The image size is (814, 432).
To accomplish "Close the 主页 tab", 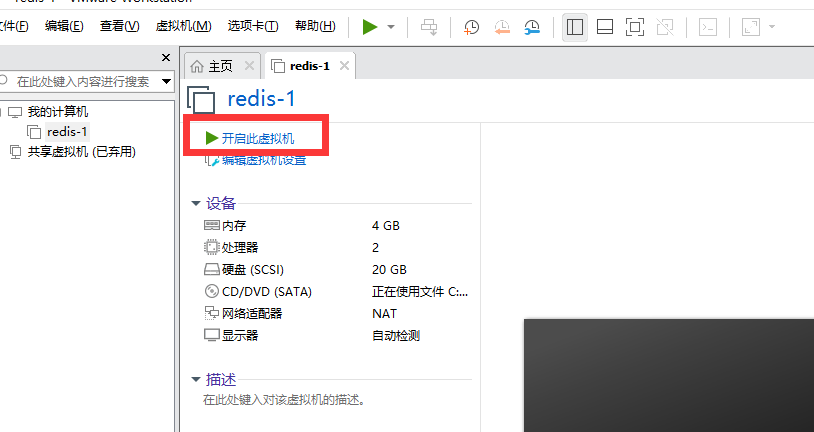I will [x=249, y=66].
